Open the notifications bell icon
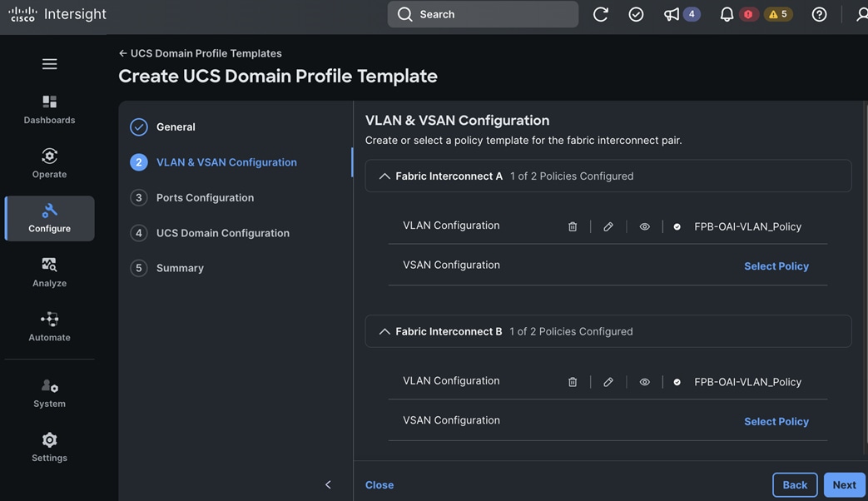Image resolution: width=868 pixels, height=501 pixels. [x=727, y=14]
